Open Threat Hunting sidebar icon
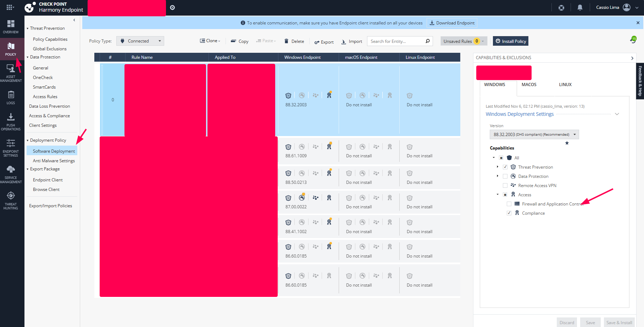Image resolution: width=644 pixels, height=327 pixels. (11, 201)
